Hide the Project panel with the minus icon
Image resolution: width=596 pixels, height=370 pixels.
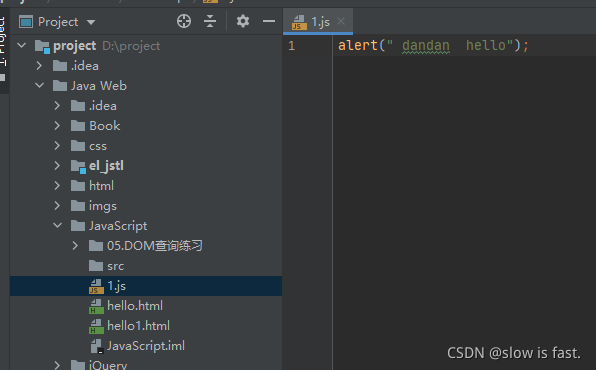click(x=269, y=21)
